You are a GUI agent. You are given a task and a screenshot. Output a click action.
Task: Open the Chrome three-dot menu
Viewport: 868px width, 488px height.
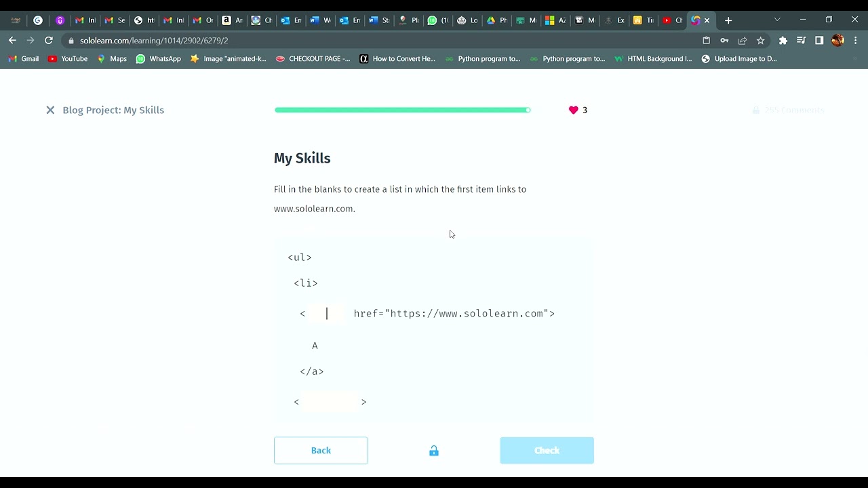point(855,41)
